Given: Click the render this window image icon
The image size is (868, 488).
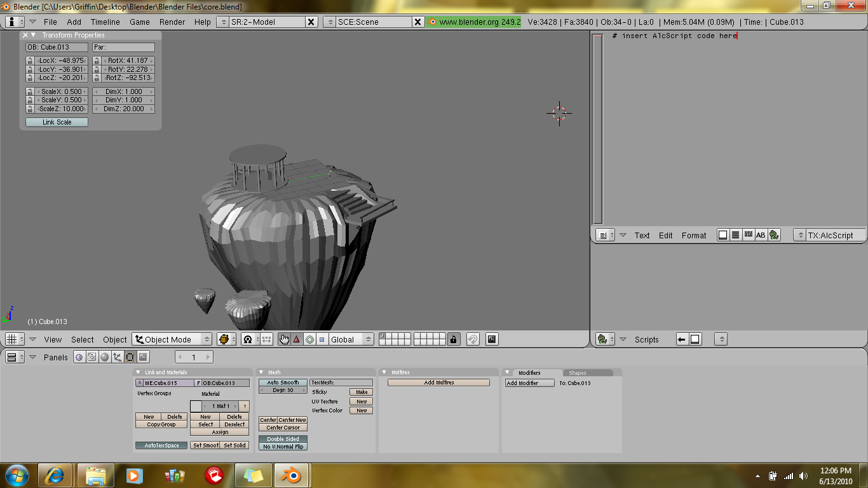Looking at the screenshot, I should coord(492,339).
